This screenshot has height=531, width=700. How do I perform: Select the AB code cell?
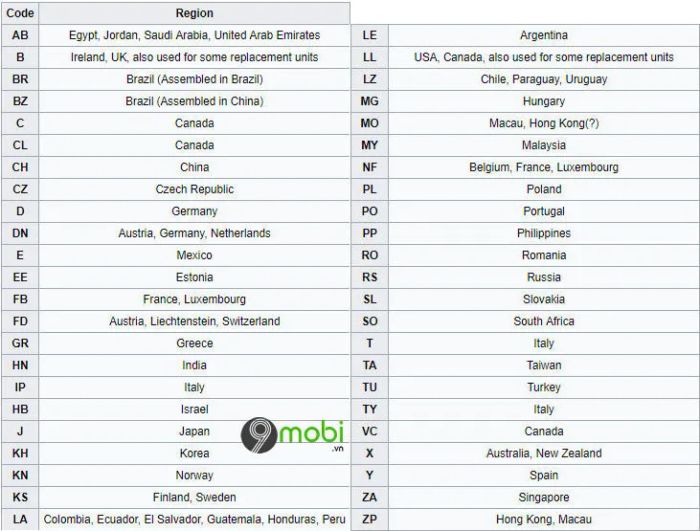click(20, 35)
